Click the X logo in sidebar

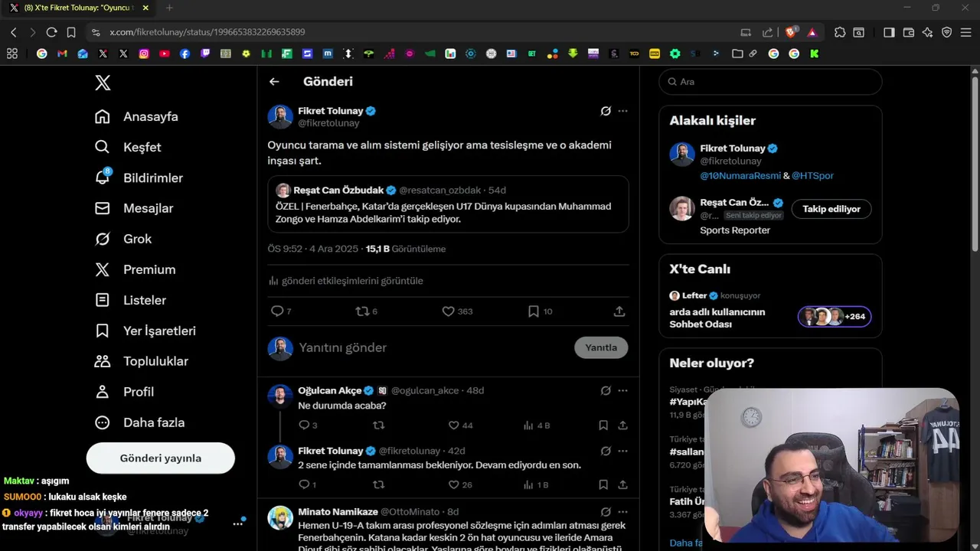point(103,83)
